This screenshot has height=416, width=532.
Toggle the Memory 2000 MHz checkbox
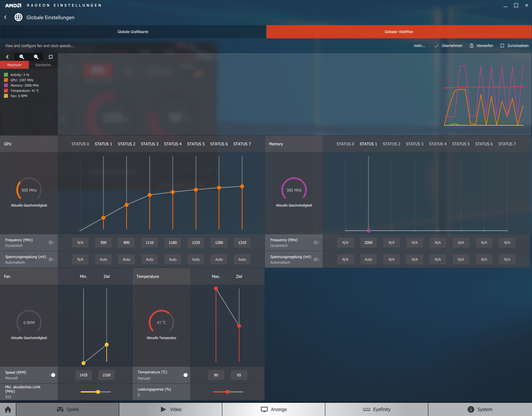6,85
